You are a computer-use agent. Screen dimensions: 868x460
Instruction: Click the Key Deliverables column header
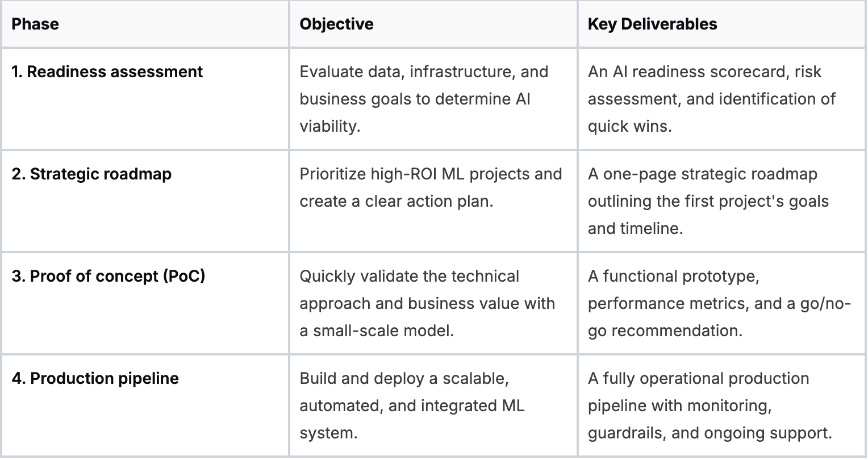click(652, 24)
